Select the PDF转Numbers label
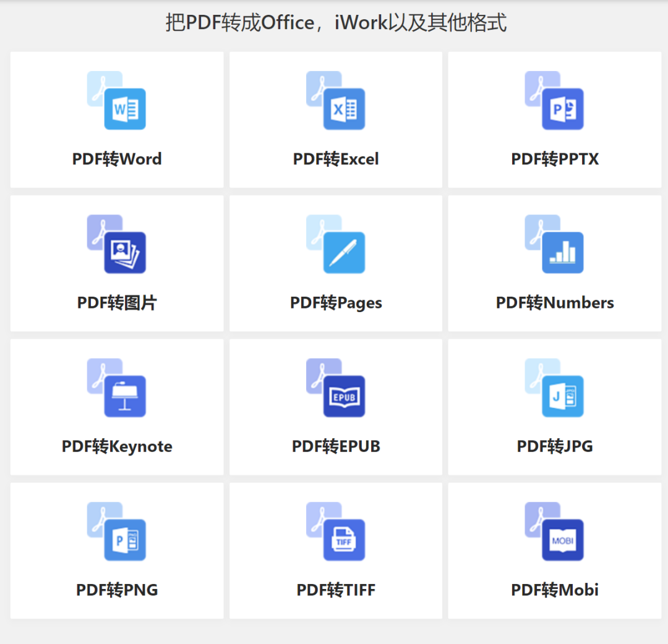This screenshot has height=644, width=668. tap(555, 303)
